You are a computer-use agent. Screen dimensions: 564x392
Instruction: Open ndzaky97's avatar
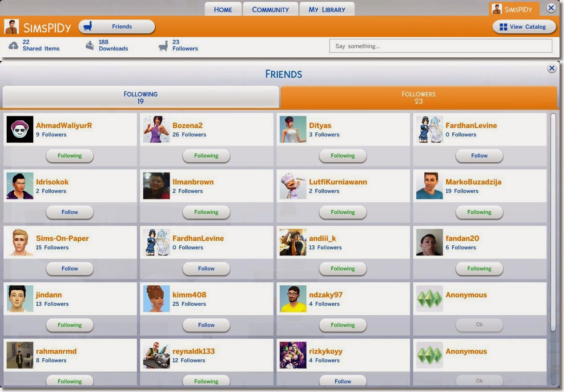(293, 299)
